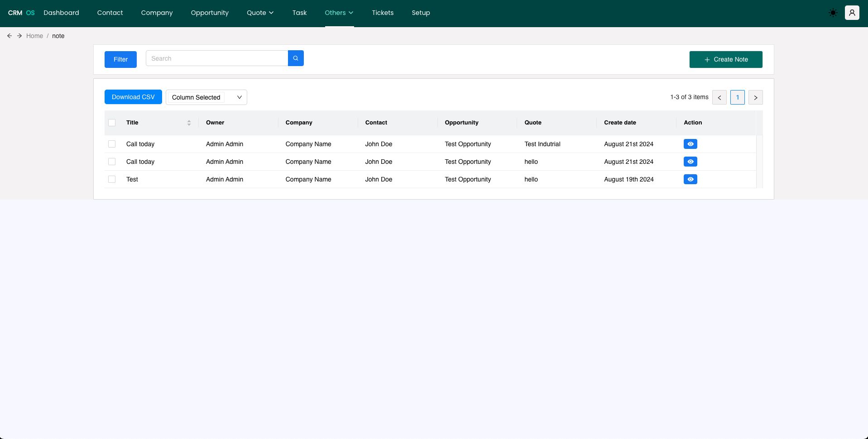
Task: Go to next page of results
Action: (755, 97)
